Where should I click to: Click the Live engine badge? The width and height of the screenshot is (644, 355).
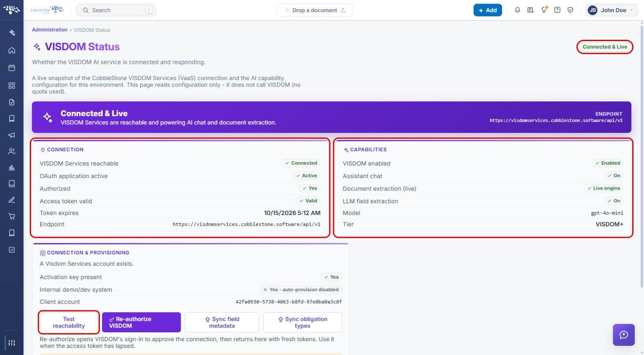(603, 188)
